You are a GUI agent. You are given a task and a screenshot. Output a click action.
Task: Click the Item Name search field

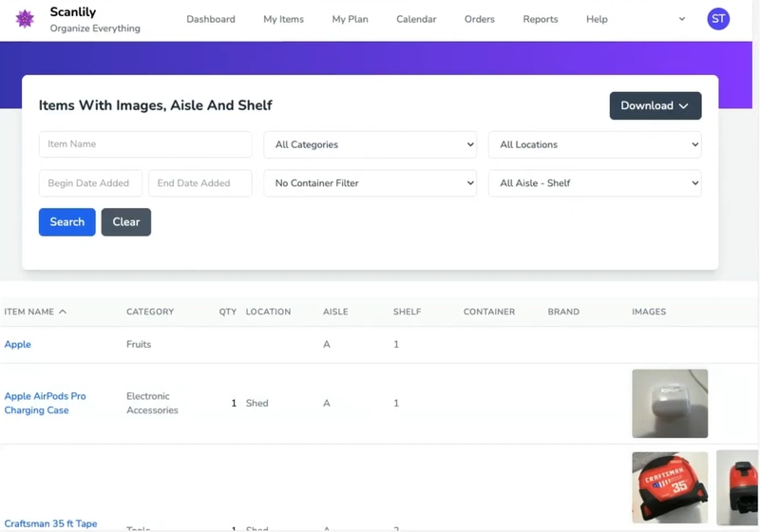click(144, 144)
